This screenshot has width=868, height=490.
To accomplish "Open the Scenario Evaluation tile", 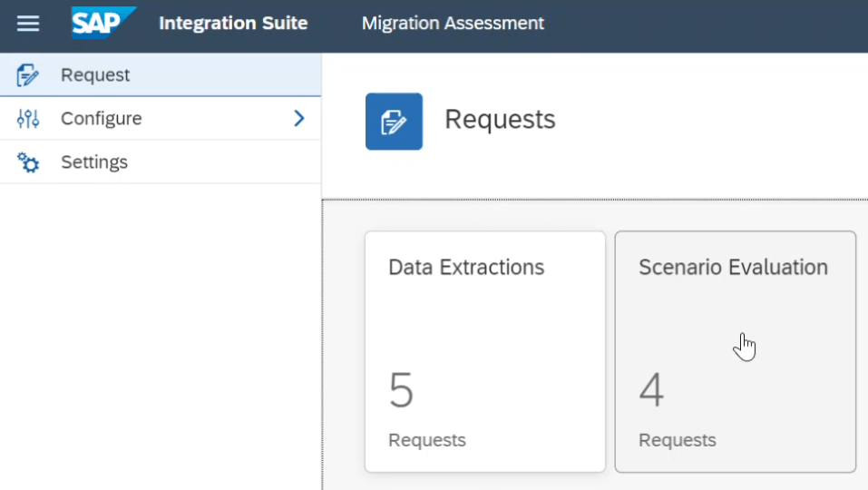I will pyautogui.click(x=736, y=351).
